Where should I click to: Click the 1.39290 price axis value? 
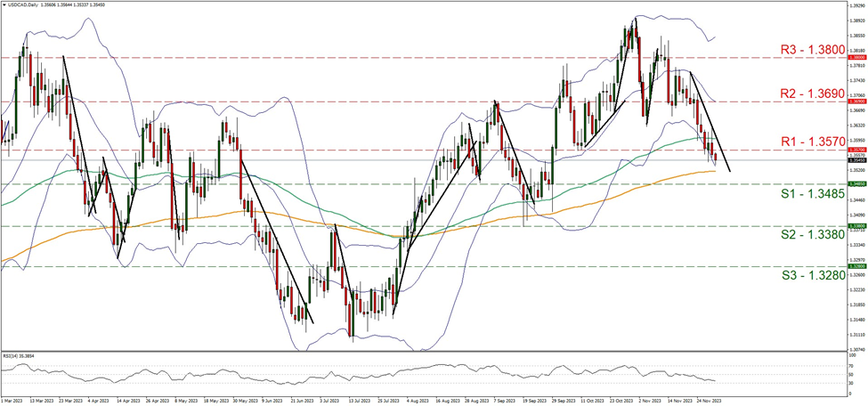click(856, 4)
